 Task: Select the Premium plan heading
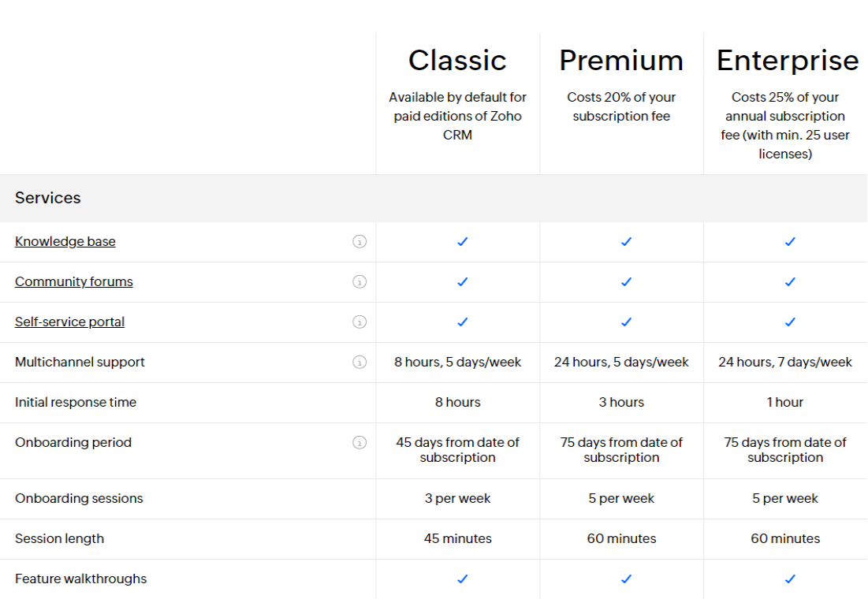tap(621, 60)
